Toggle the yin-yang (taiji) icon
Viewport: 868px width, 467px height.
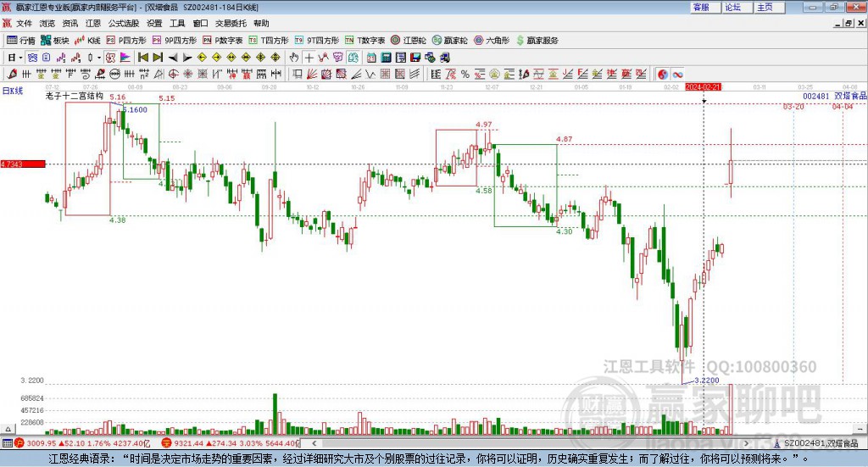pos(663,74)
